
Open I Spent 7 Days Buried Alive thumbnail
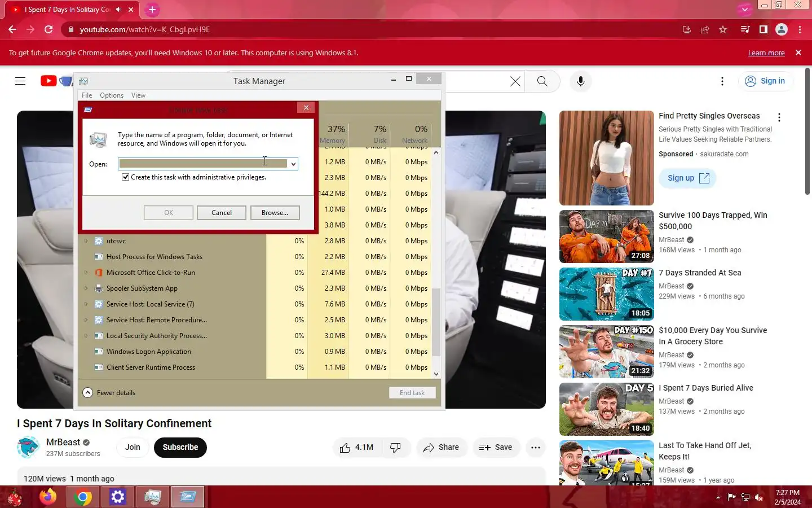[x=607, y=409]
